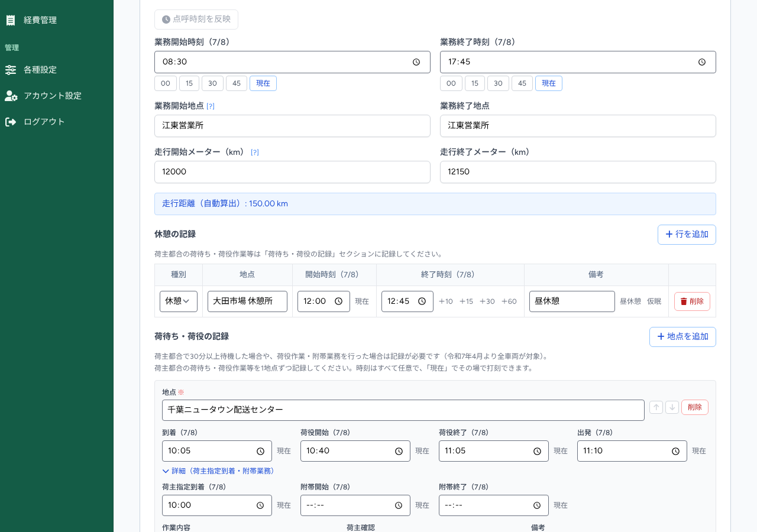Open clock icon in 附帯開始 field
Screen dimensions: 757x532
pyautogui.click(x=399, y=505)
